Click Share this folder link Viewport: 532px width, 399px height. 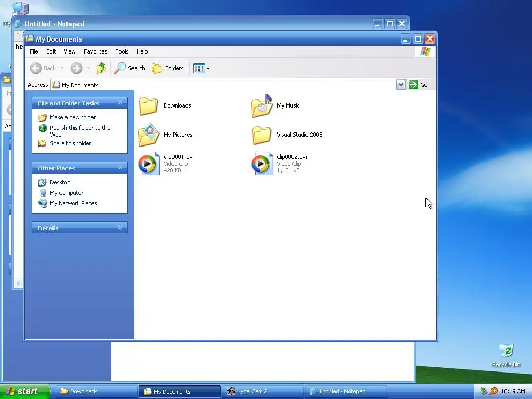tap(70, 143)
